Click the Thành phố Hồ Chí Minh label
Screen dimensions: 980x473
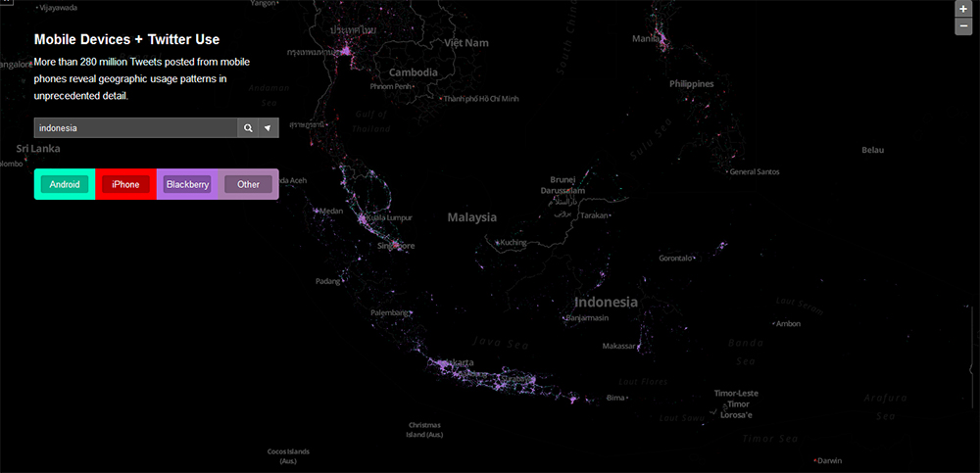[481, 99]
